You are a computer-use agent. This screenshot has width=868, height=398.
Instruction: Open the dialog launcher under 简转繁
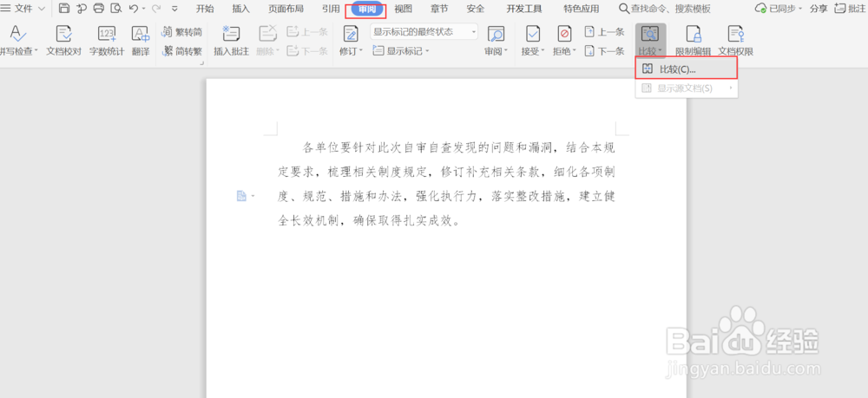pyautogui.click(x=201, y=63)
